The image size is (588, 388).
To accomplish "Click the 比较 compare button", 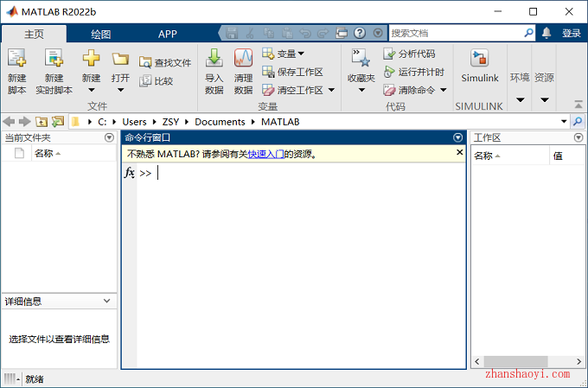I will coord(156,80).
